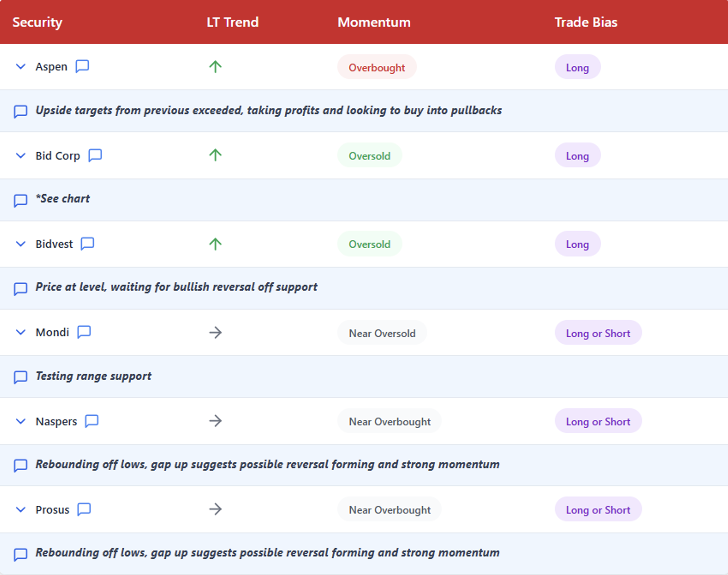Screen dimensions: 728x575
Task: Click Mondi's comment bubble icon
Action: click(x=84, y=332)
